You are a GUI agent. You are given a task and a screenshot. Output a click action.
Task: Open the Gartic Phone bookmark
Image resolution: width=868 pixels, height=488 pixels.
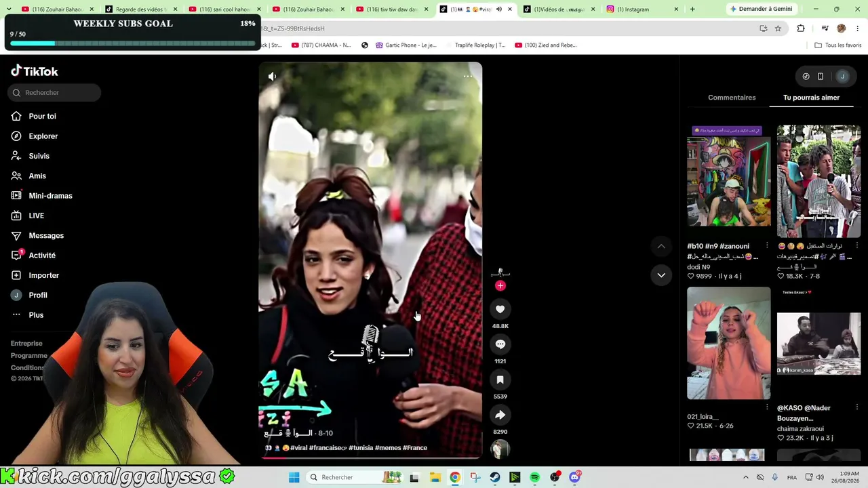point(407,45)
